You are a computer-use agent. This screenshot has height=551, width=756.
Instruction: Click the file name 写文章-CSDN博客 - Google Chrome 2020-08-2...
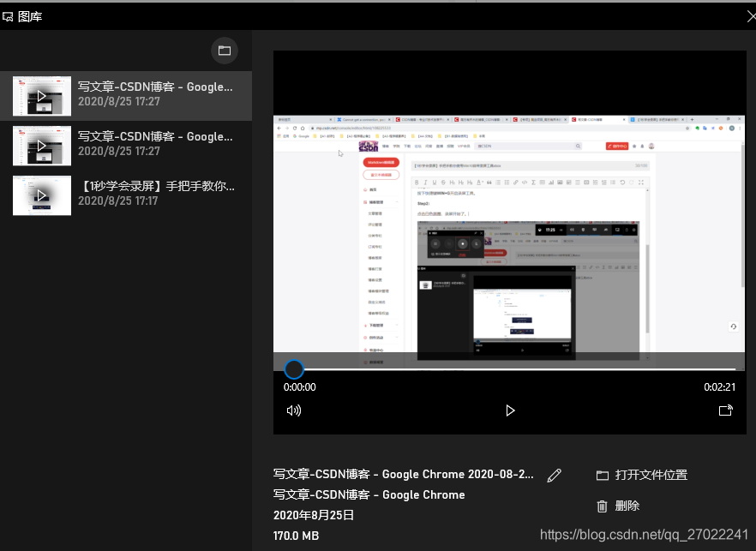tap(404, 475)
